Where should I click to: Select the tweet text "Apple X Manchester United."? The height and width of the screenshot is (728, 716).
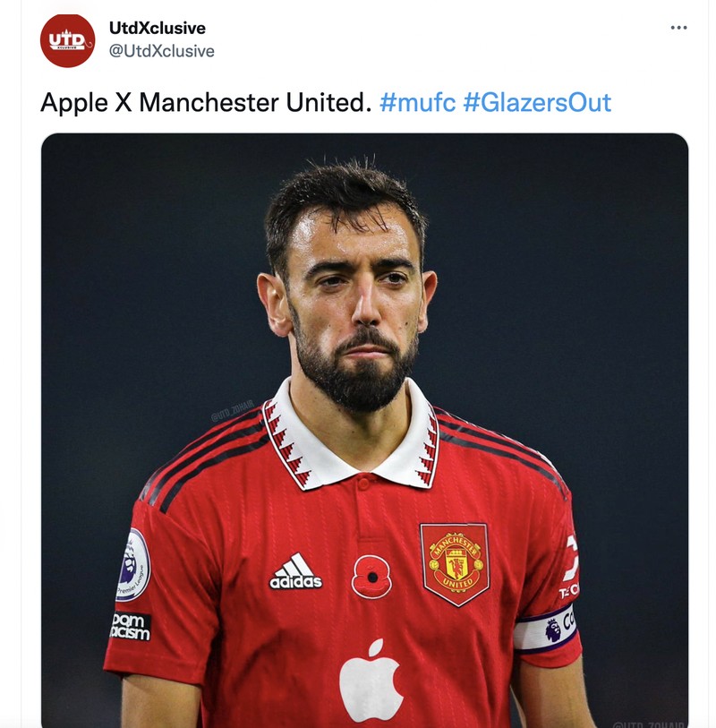pos(205,102)
